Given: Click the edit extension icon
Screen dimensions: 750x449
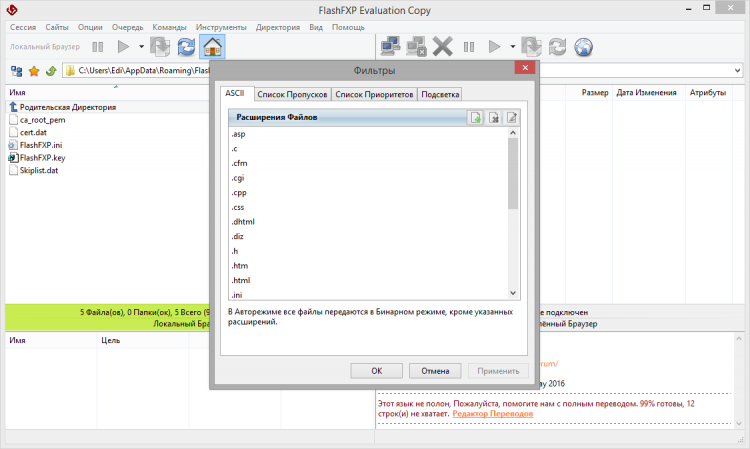Looking at the screenshot, I should [x=511, y=118].
